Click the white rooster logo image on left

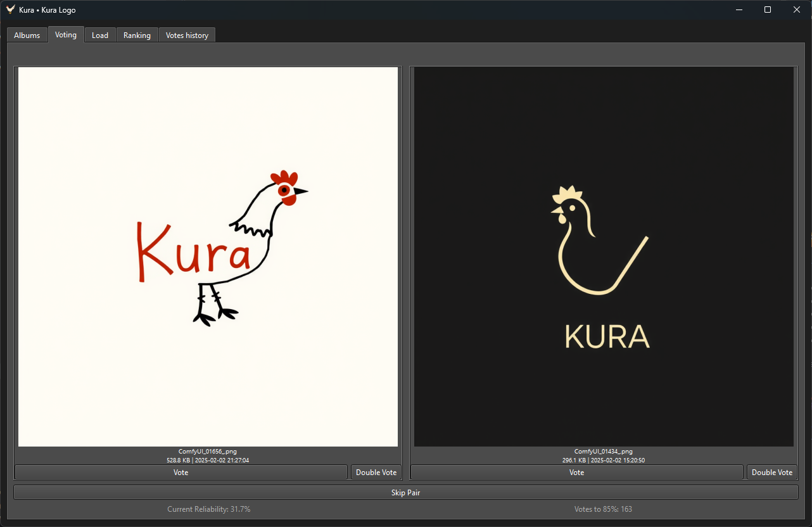(208, 257)
